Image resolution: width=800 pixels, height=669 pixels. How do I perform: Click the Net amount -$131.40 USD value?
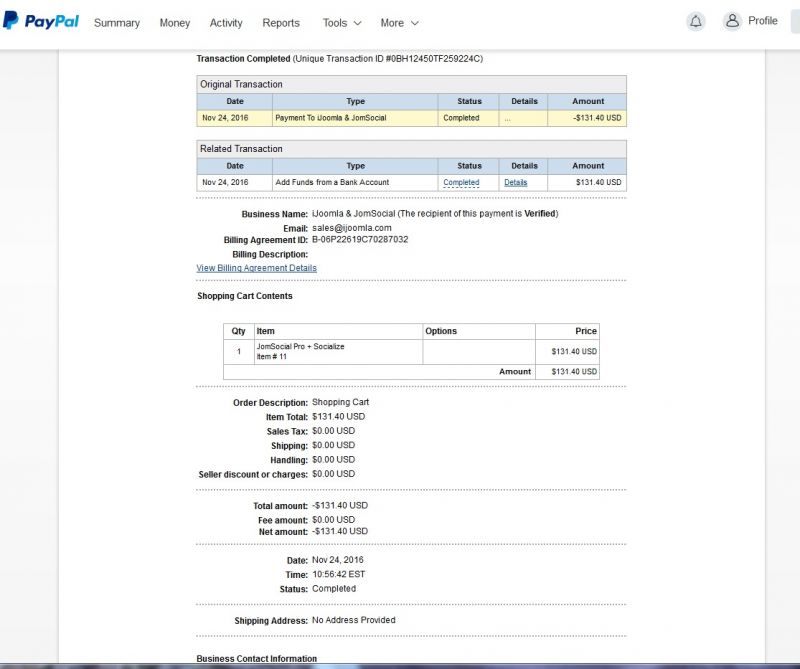[340, 531]
